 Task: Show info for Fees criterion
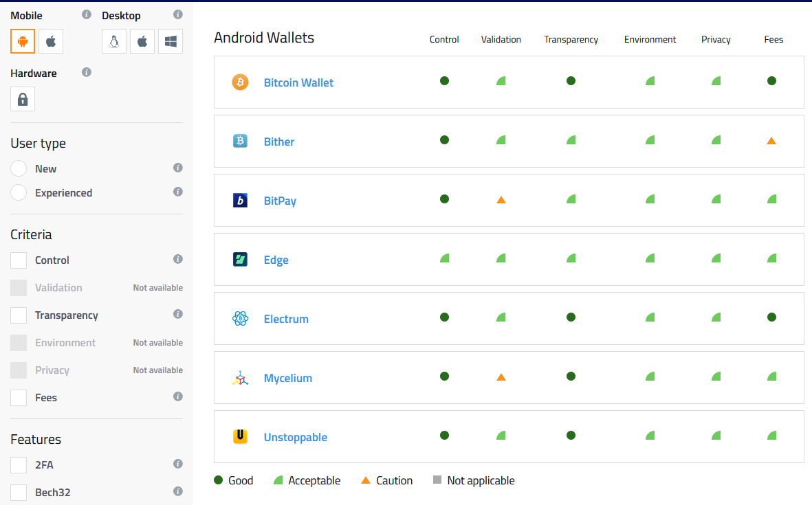pyautogui.click(x=178, y=396)
